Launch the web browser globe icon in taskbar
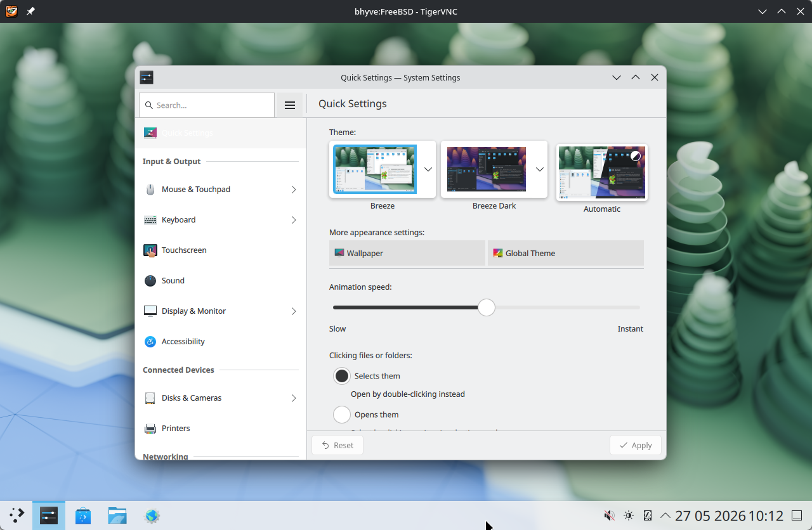 [x=152, y=515]
